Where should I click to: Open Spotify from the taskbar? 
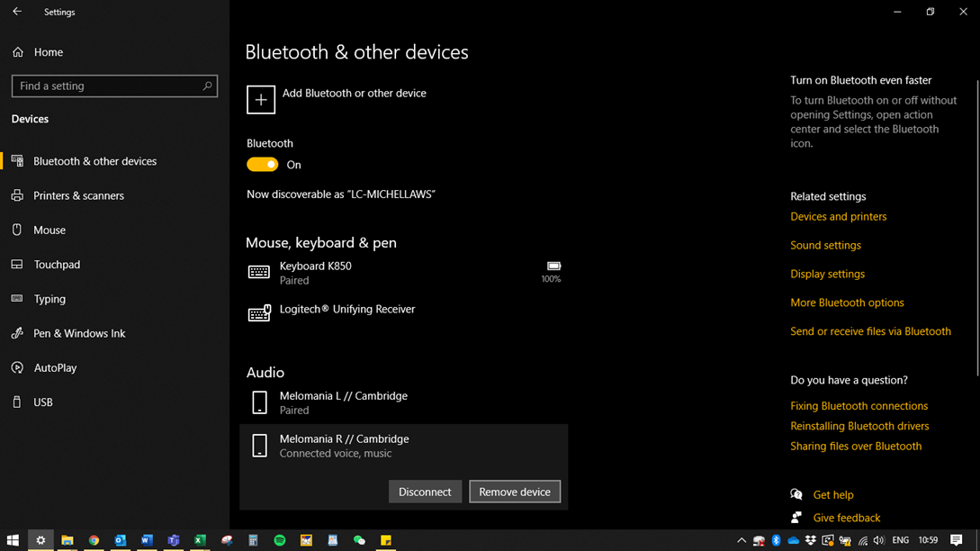[x=280, y=540]
